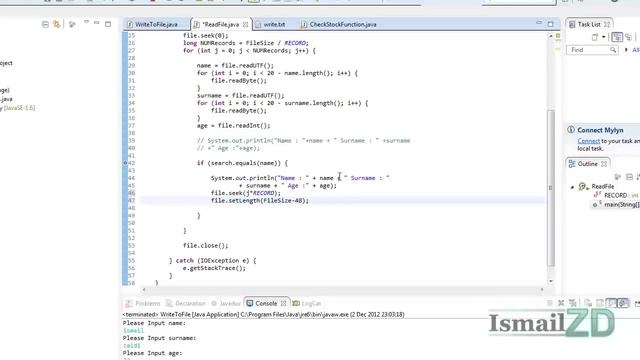Collapse the ReadFile class node
This screenshot has width=640, height=360.
(572, 187)
